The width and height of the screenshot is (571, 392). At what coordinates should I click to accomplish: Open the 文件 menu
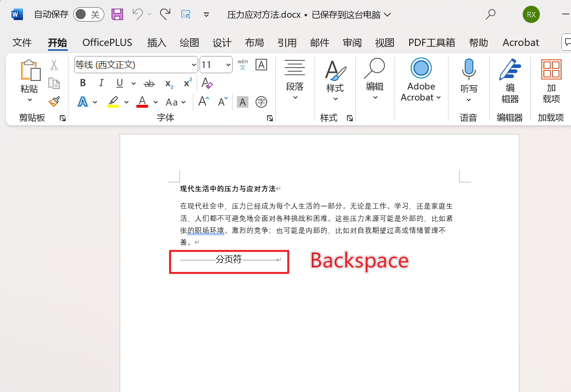click(22, 43)
